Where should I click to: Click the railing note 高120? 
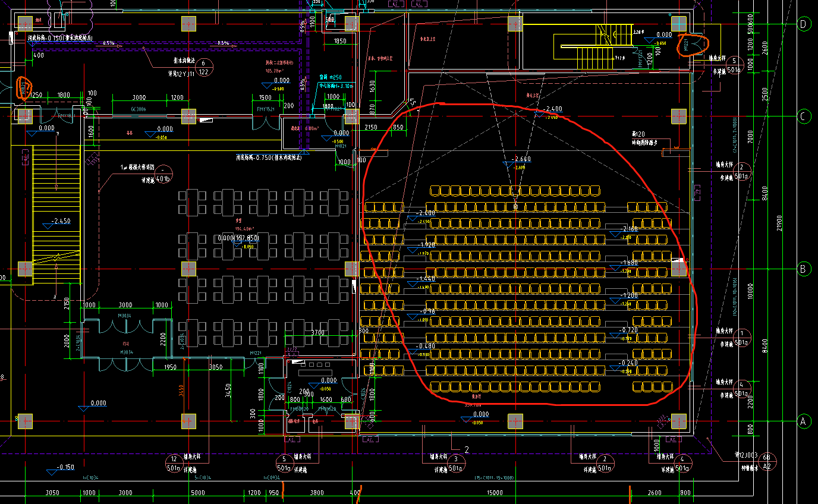tap(639, 135)
